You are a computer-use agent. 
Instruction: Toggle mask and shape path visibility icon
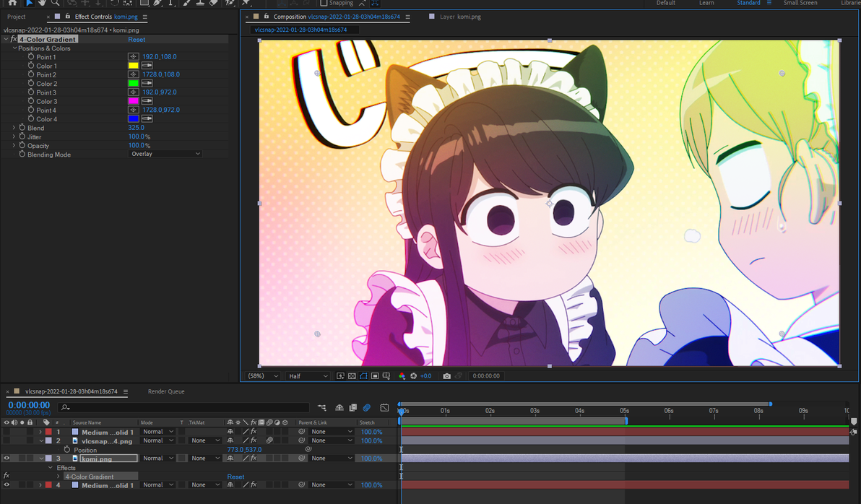[x=363, y=376]
